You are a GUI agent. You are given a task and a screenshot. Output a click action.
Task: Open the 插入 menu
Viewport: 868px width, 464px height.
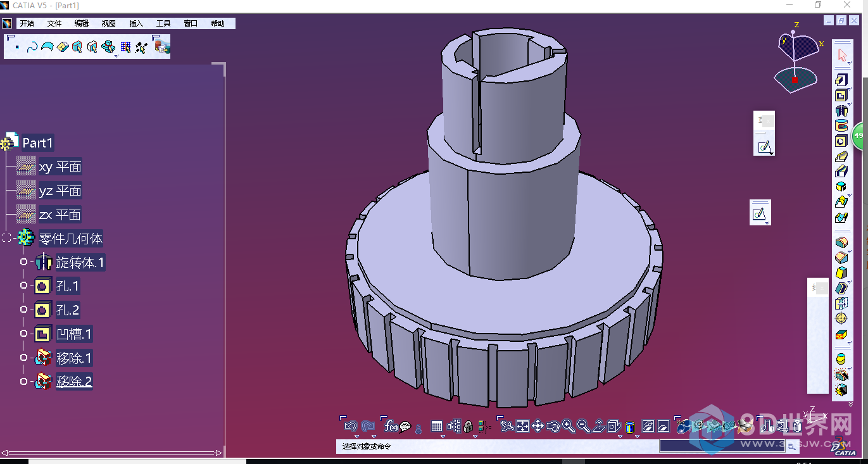click(x=136, y=23)
